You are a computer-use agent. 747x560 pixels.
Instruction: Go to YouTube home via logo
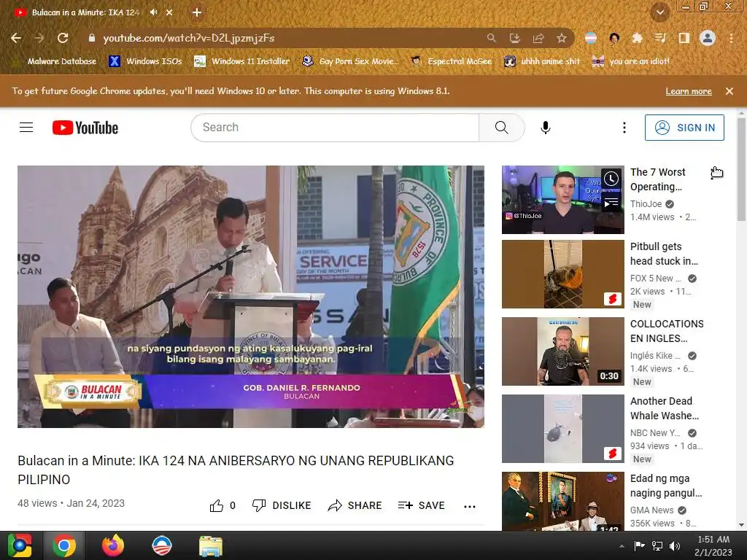pyautogui.click(x=85, y=128)
